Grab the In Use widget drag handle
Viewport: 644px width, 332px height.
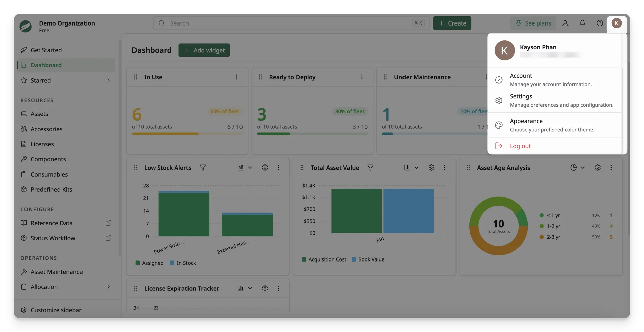(136, 77)
